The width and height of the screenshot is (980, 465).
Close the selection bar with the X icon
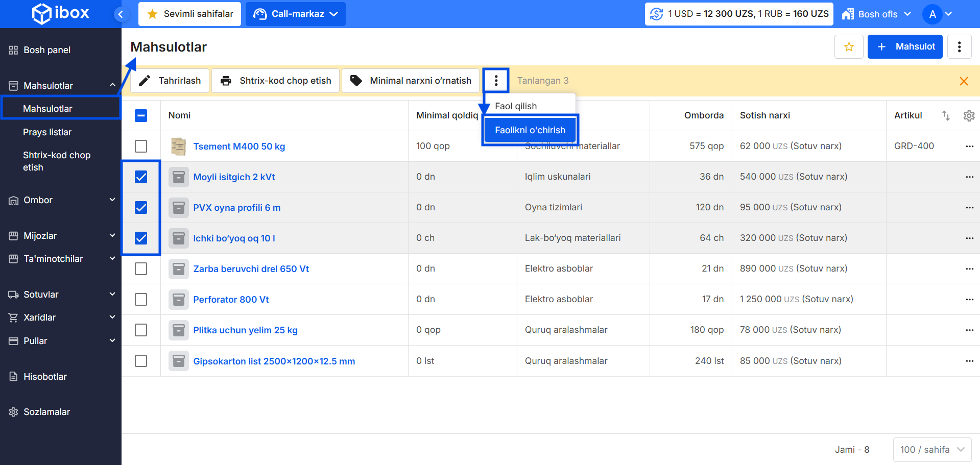coord(964,81)
